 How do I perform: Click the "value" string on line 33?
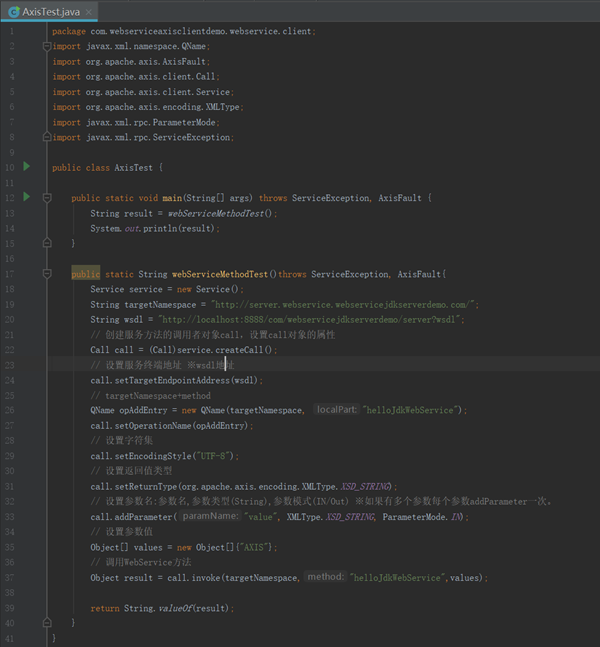click(x=260, y=517)
